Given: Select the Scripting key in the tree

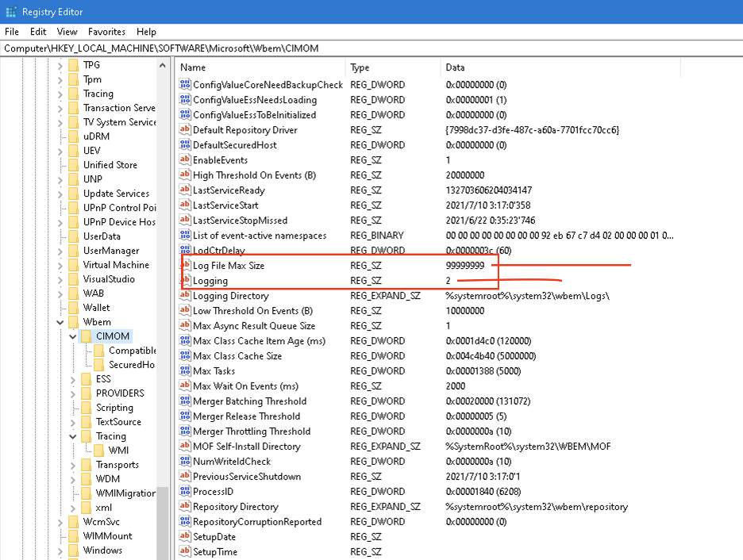Looking at the screenshot, I should (114, 408).
